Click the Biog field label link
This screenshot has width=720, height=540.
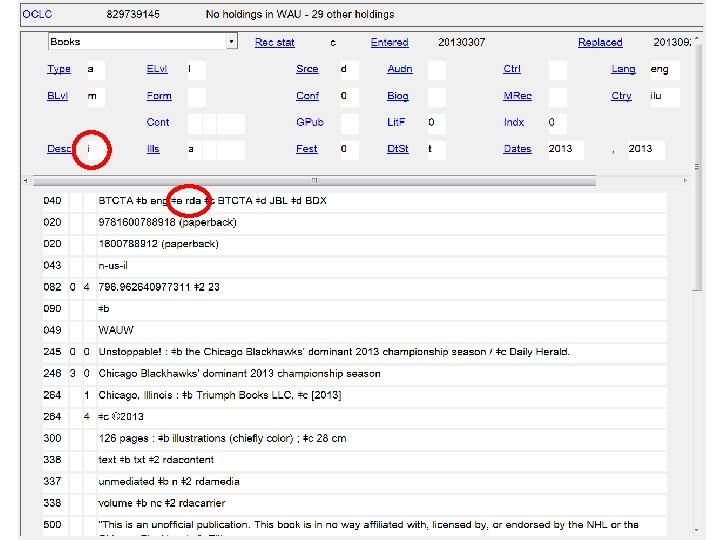tap(398, 96)
